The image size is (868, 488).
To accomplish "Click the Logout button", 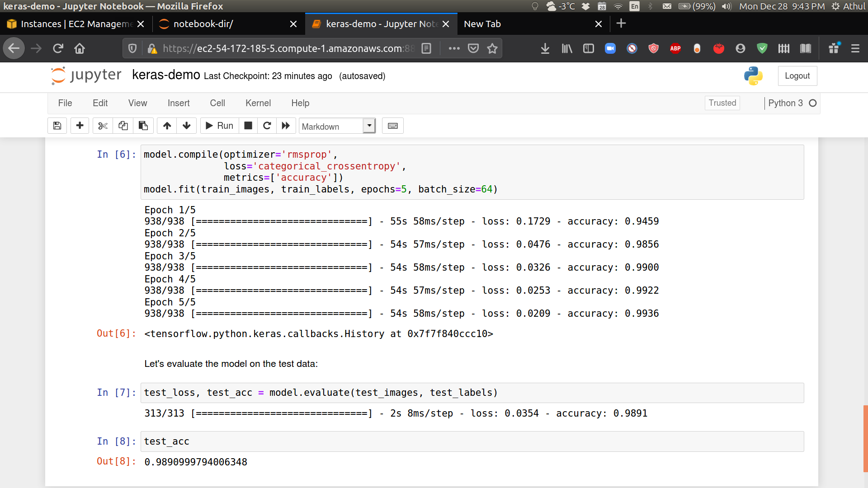I will [797, 75].
